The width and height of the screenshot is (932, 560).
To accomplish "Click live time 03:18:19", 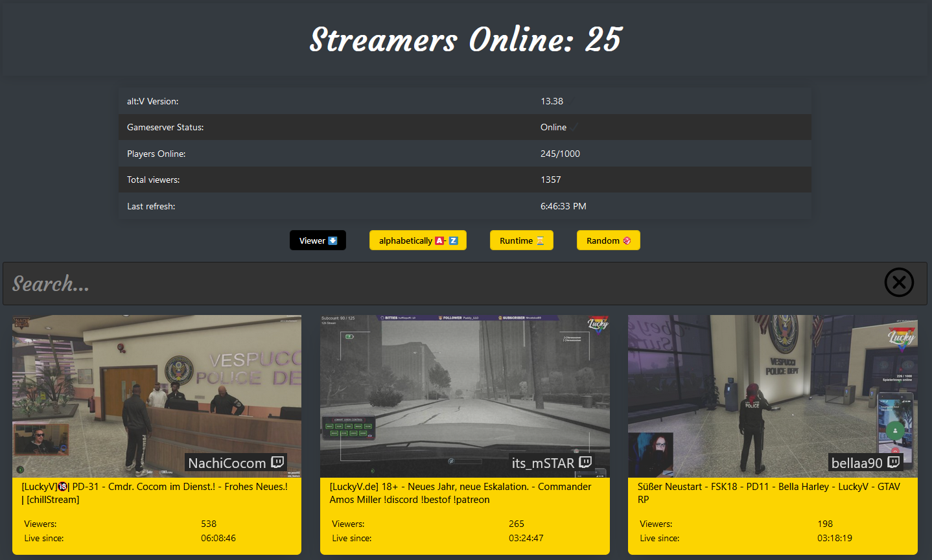I will coord(835,538).
